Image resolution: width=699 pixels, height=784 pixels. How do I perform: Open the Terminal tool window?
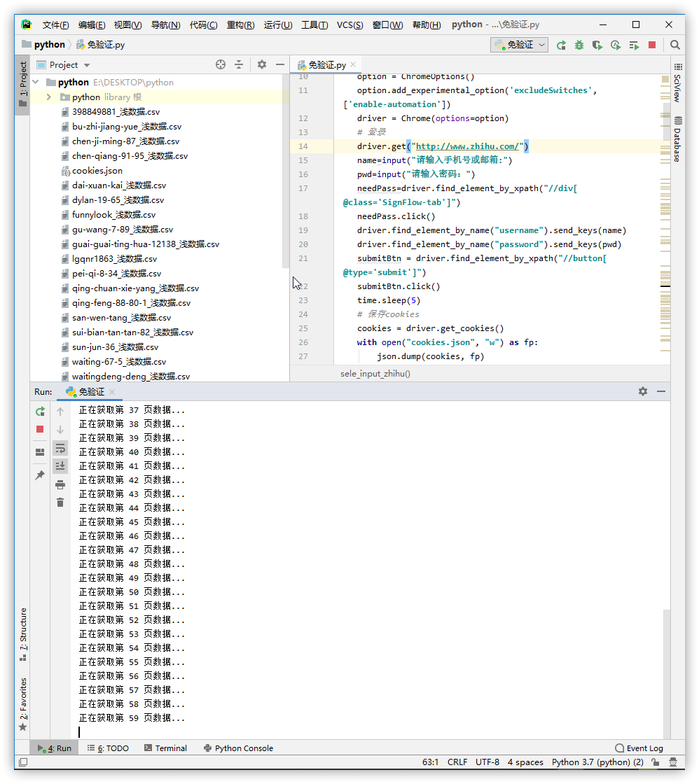[165, 748]
